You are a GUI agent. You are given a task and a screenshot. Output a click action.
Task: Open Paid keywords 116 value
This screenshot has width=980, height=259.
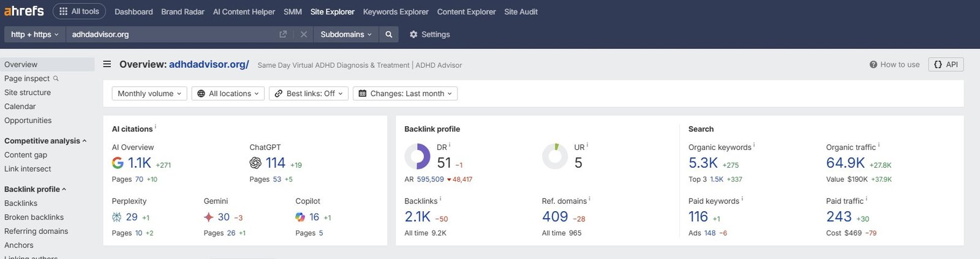tap(698, 217)
